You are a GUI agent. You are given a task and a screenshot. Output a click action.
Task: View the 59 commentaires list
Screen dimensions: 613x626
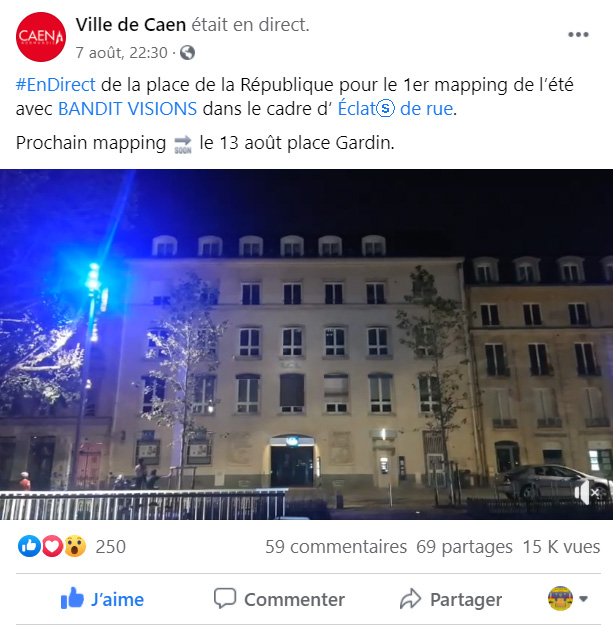[x=336, y=547]
